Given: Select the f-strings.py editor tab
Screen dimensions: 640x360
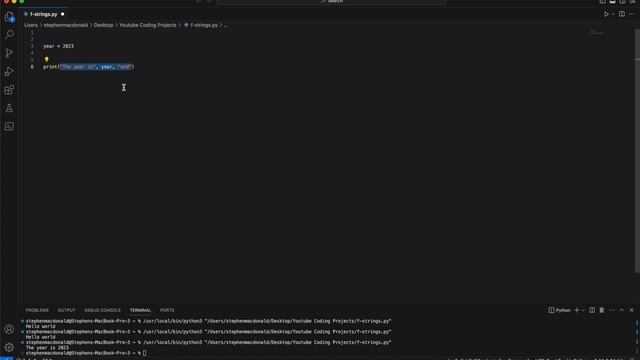Looking at the screenshot, I should (x=44, y=14).
